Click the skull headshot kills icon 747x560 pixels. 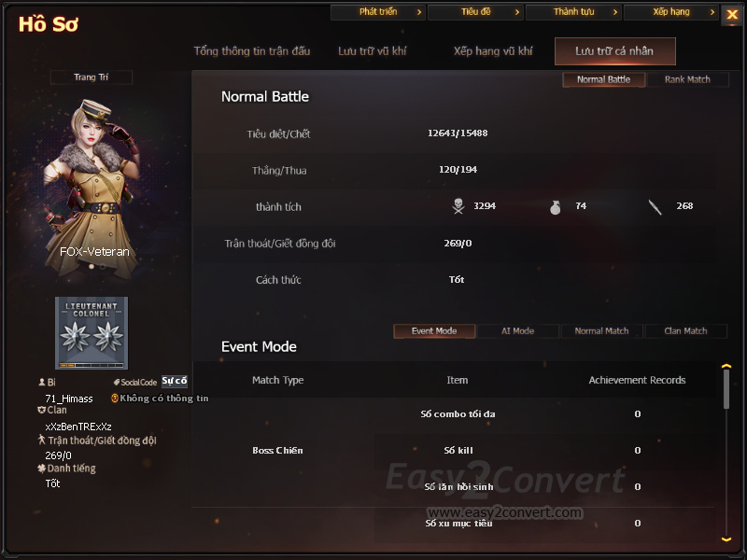click(x=458, y=206)
